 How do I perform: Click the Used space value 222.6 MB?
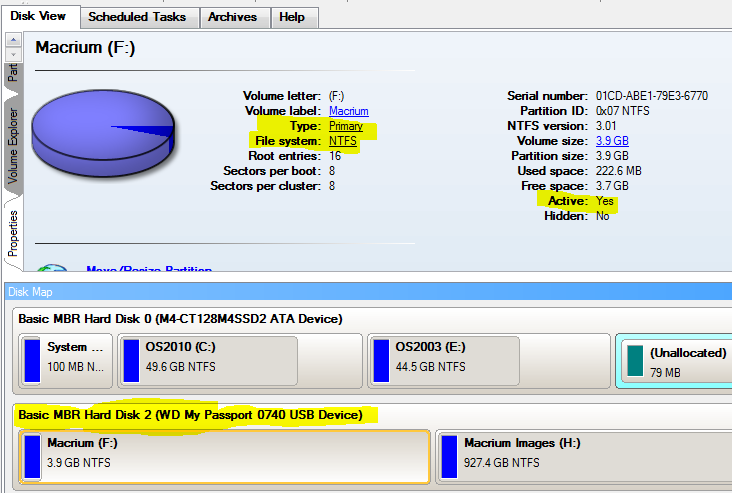coord(619,171)
